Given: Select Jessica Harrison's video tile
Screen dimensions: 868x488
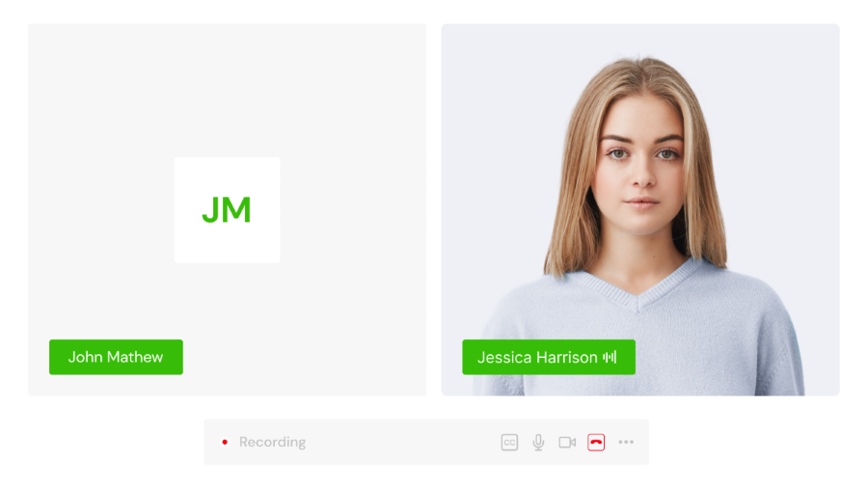Looking at the screenshot, I should (x=640, y=209).
